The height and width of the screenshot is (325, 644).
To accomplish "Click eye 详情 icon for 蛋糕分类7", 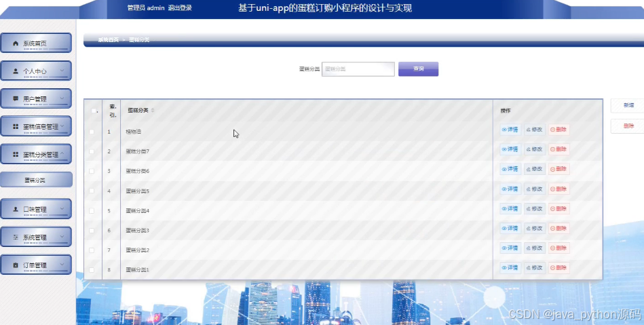I will [504, 149].
